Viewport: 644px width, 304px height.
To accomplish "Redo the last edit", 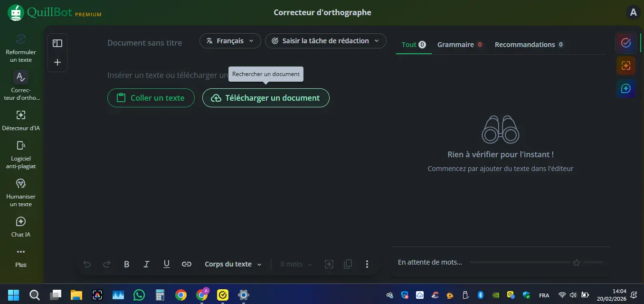I will click(x=107, y=264).
